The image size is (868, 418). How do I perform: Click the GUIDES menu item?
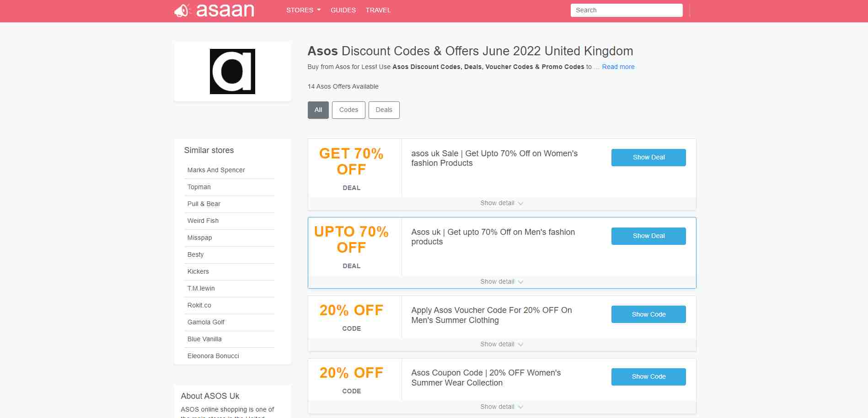point(343,10)
